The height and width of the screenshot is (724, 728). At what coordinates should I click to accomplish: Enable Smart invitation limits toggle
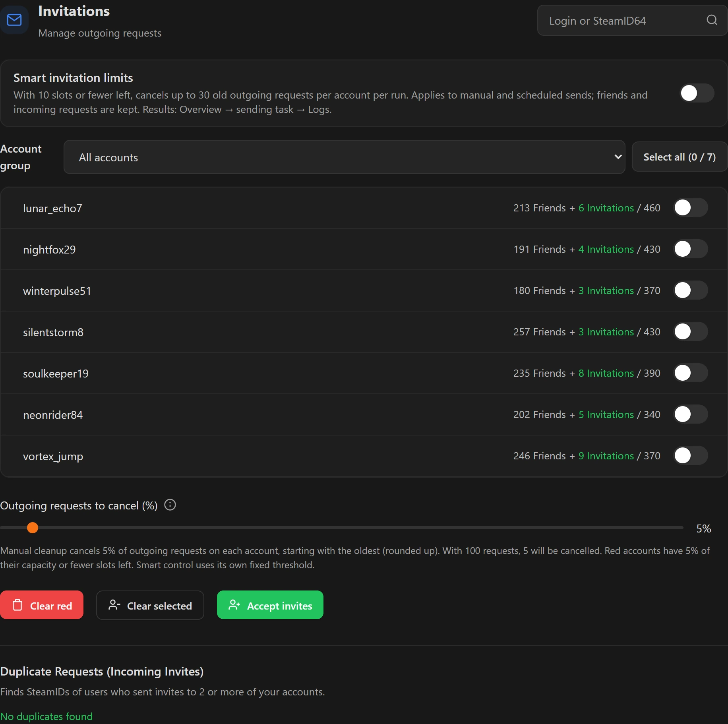[x=697, y=93]
